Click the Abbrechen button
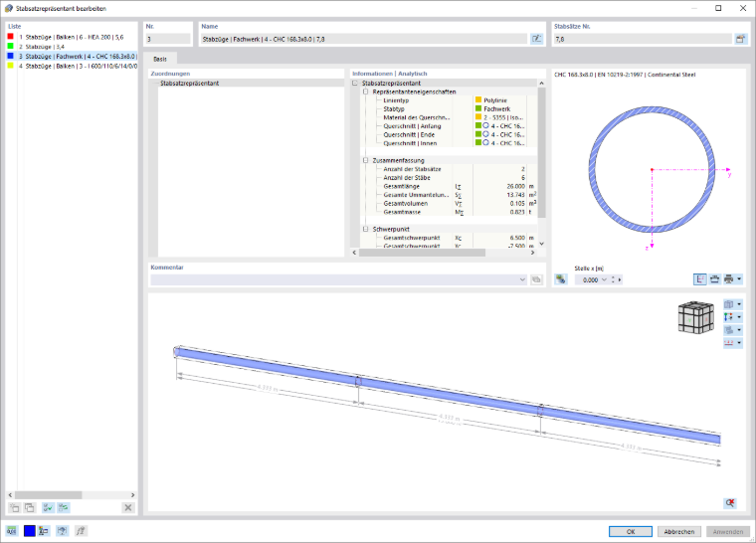The image size is (756, 543). point(678,531)
